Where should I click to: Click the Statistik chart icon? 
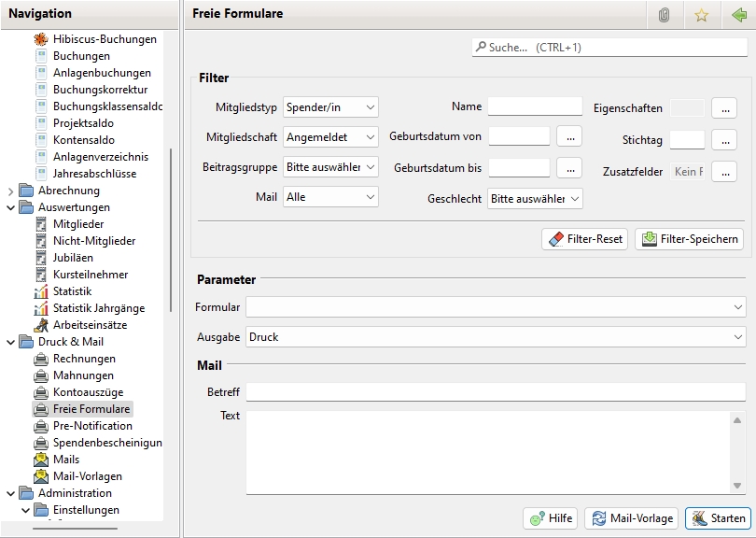tap(41, 291)
